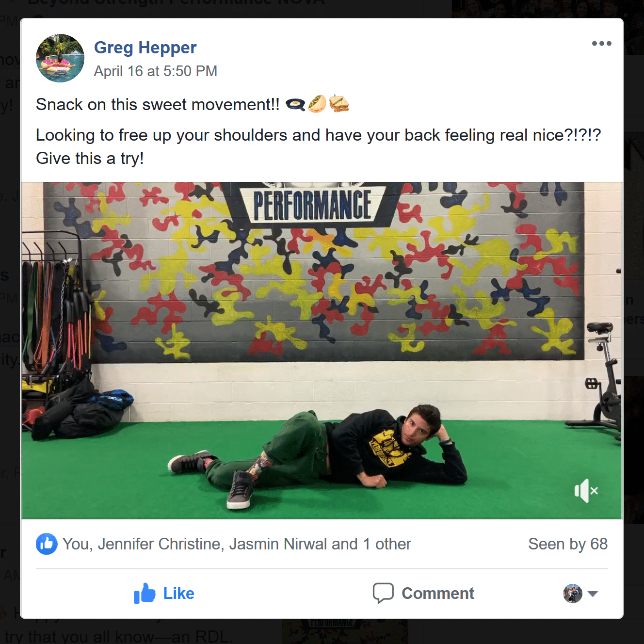Toggle the Like button on the post
Viewport: 644px width, 644px height.
tap(164, 593)
